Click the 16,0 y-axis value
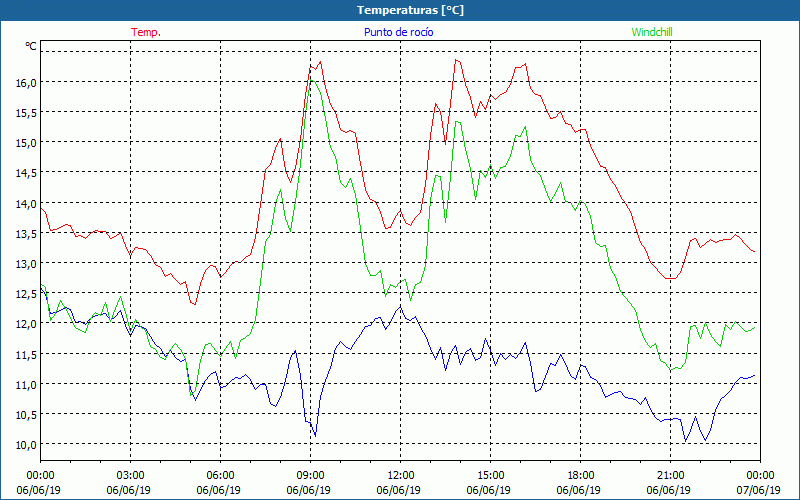Viewport: 800px width, 500px height. click(26, 82)
